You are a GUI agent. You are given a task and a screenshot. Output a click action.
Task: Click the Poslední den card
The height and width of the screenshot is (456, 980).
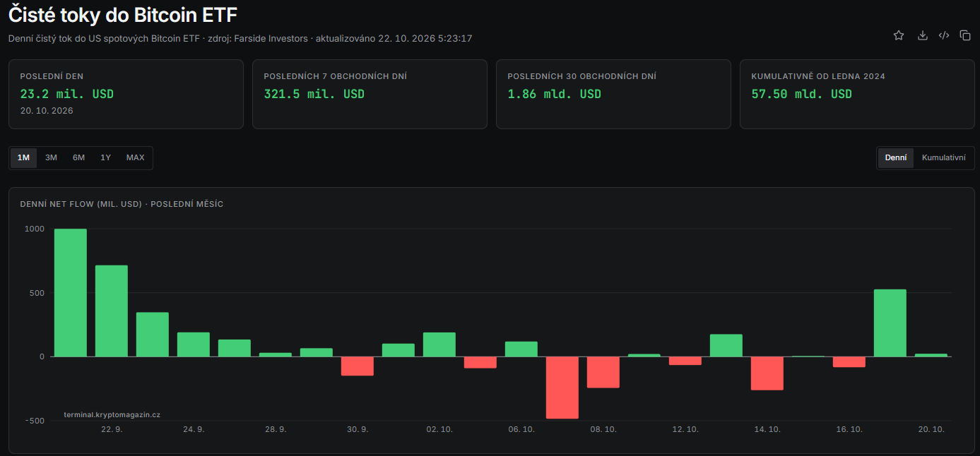pos(126,94)
